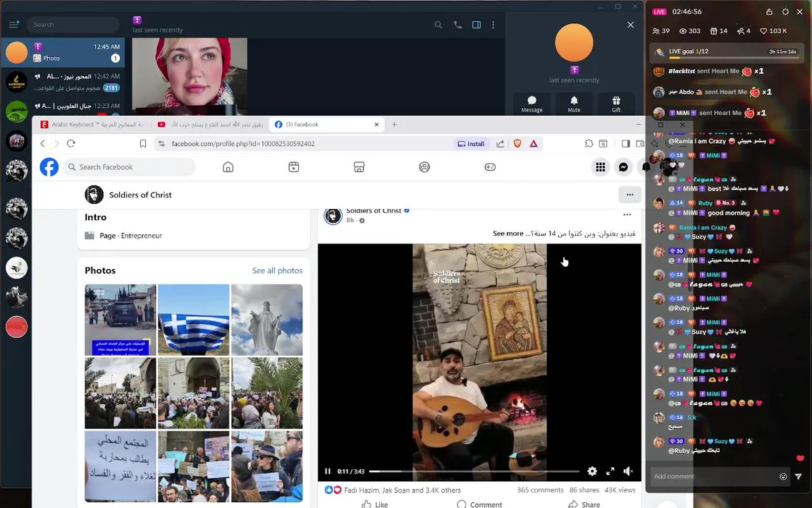Open Telegram chat three-dot menu
This screenshot has height=508, width=812.
493,25
